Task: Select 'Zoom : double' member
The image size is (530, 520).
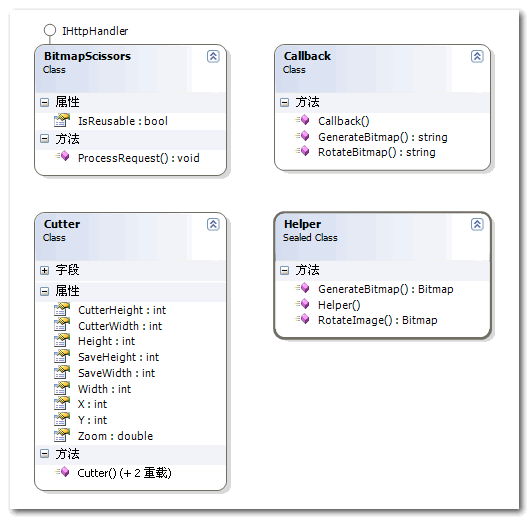Action: click(x=115, y=436)
